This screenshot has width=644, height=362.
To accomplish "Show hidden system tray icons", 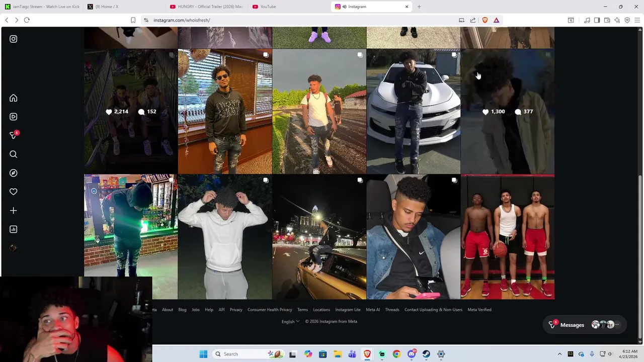I will coord(559,354).
